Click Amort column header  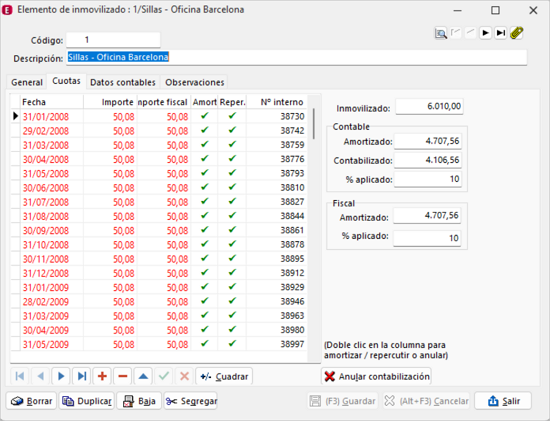[204, 102]
